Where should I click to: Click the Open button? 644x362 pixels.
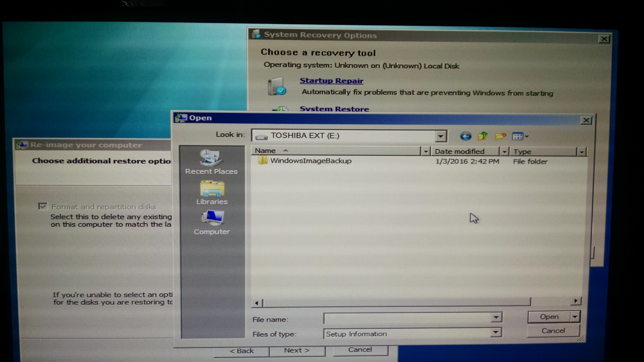[x=549, y=317]
